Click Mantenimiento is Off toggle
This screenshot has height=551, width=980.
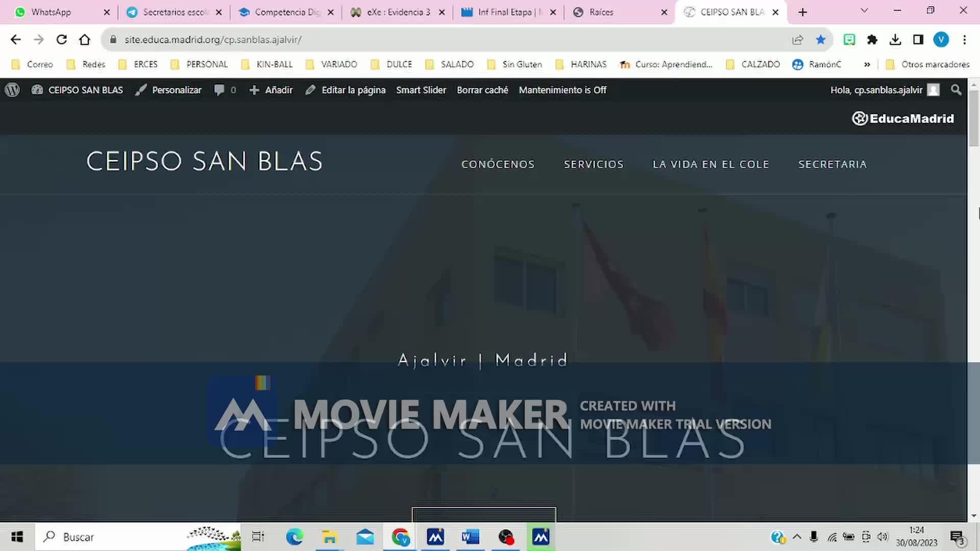coord(562,90)
